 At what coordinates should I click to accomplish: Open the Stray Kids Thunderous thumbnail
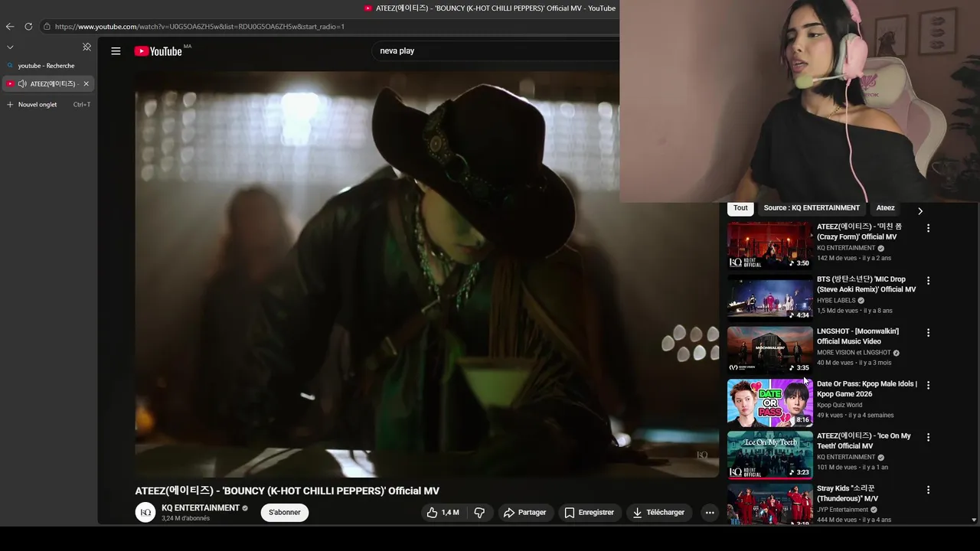[x=770, y=504]
